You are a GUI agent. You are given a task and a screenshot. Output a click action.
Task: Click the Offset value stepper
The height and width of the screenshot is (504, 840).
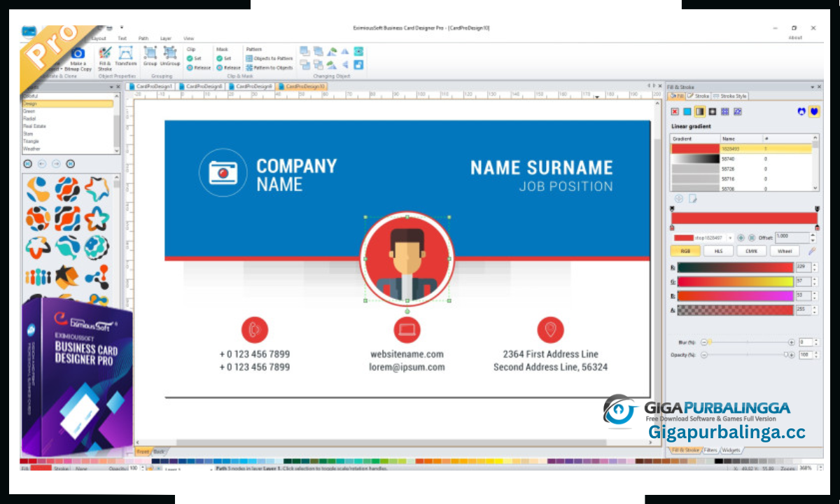coord(813,238)
